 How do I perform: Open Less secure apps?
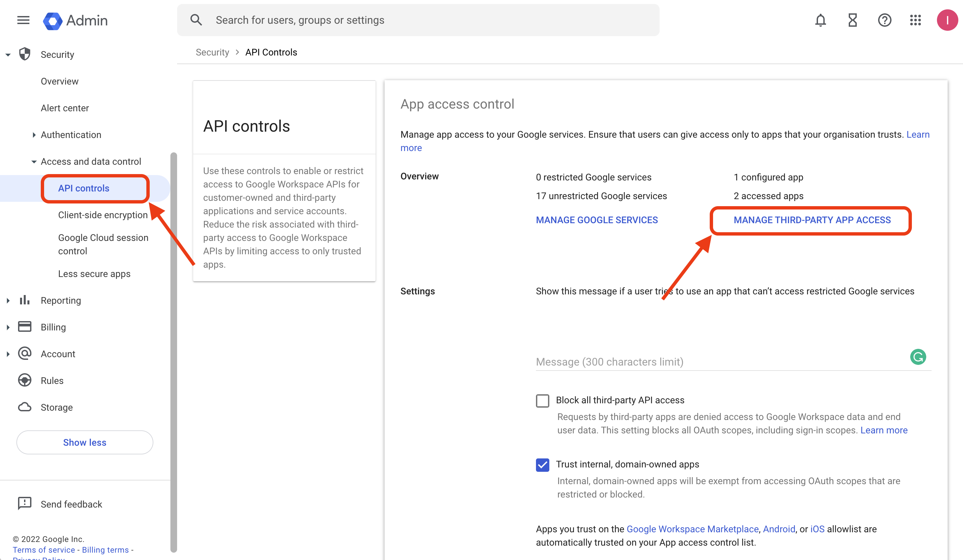pyautogui.click(x=94, y=274)
